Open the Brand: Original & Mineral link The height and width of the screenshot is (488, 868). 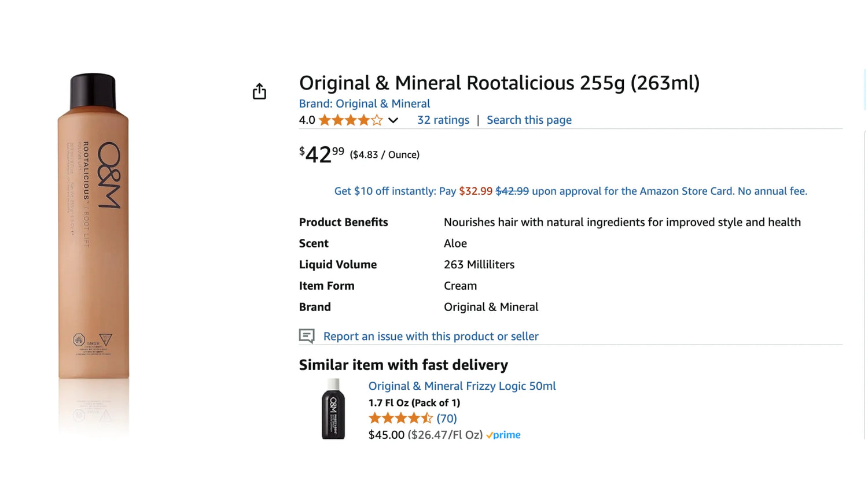(x=364, y=103)
